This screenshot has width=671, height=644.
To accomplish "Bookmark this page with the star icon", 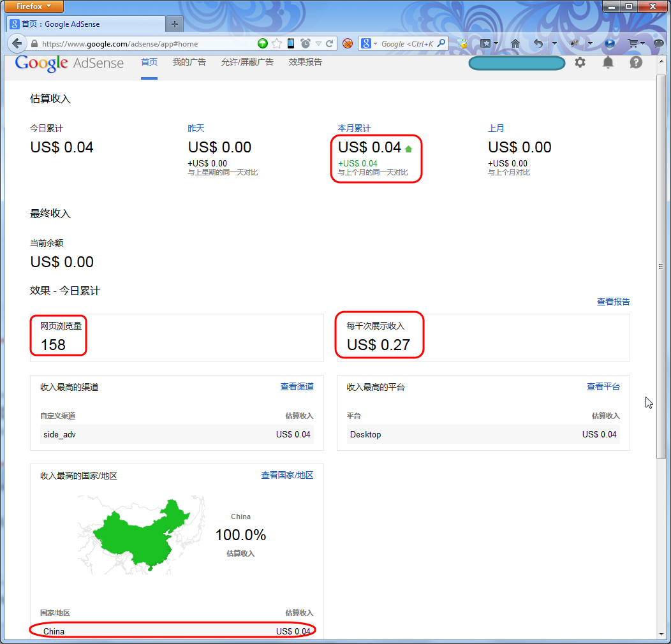I will [x=277, y=43].
